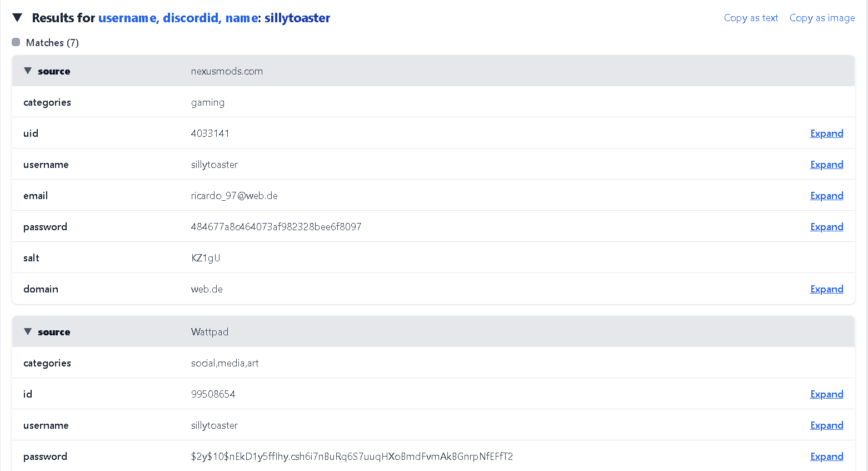Expand the domain row
Viewport: 868px width, 471px height.
click(826, 289)
